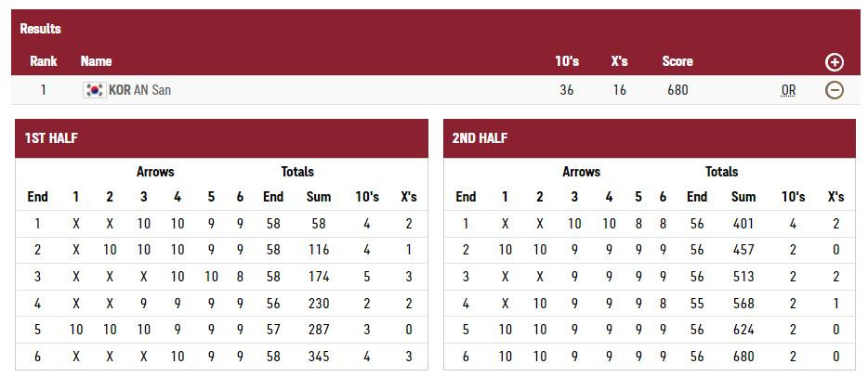This screenshot has height=377, width=868.
Task: Collapse AN San's row with minus icon
Action: [x=834, y=90]
